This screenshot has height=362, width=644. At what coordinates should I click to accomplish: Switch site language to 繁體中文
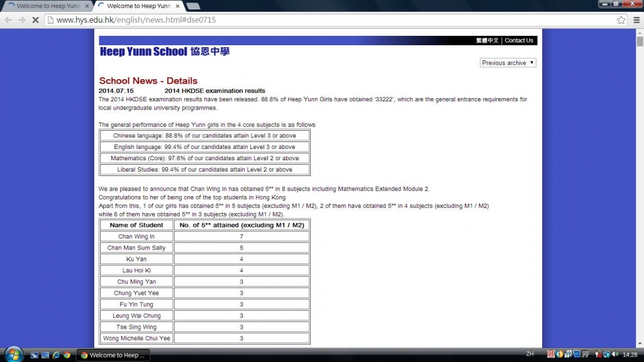[x=487, y=40]
